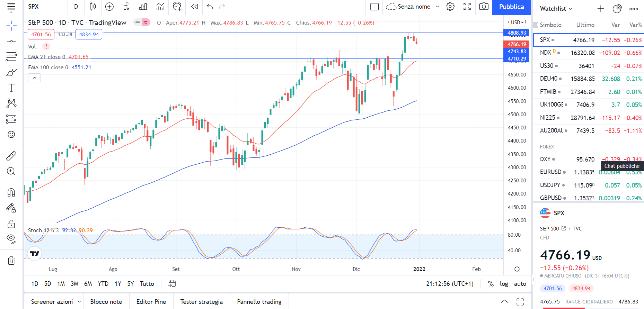Open indicator templates icon
This screenshot has height=309, width=644.
tap(160, 7)
